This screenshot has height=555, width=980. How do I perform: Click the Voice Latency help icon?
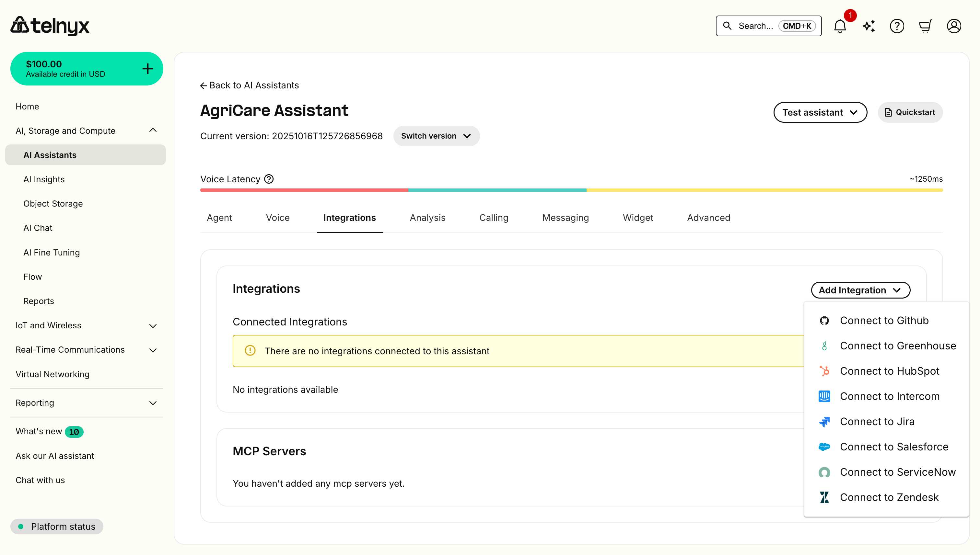pos(269,179)
